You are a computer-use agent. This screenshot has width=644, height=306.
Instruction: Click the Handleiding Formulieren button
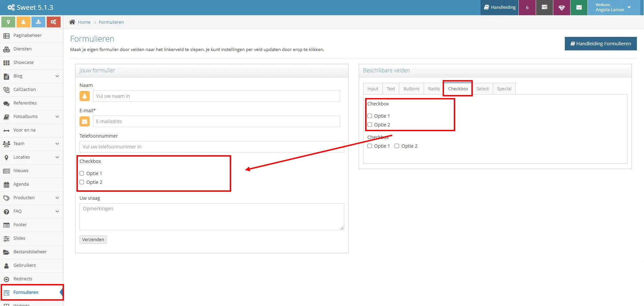[601, 44]
